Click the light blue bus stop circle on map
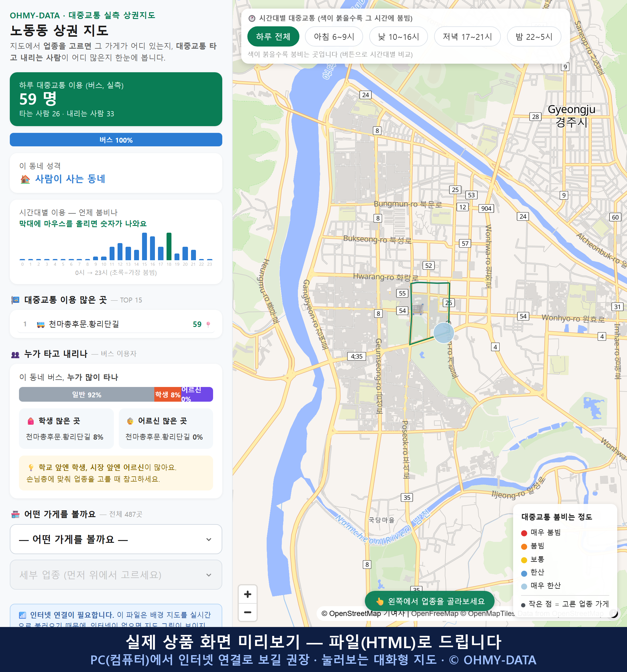 (x=444, y=332)
